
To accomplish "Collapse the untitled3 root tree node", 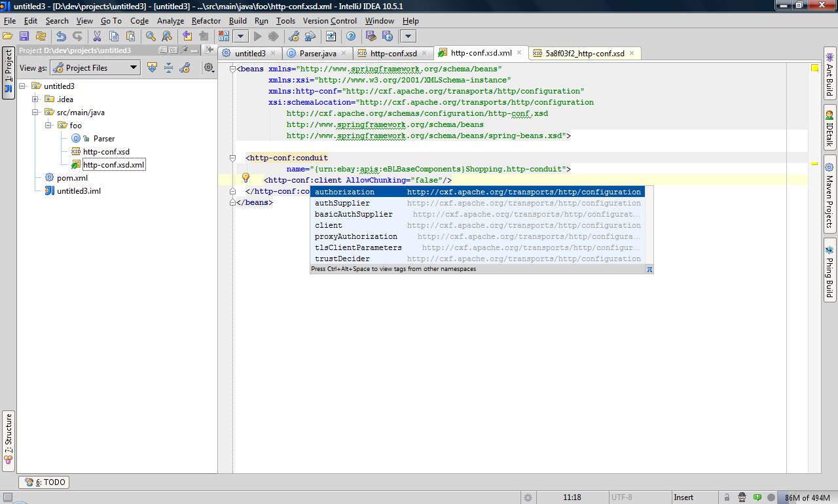I will (x=22, y=86).
